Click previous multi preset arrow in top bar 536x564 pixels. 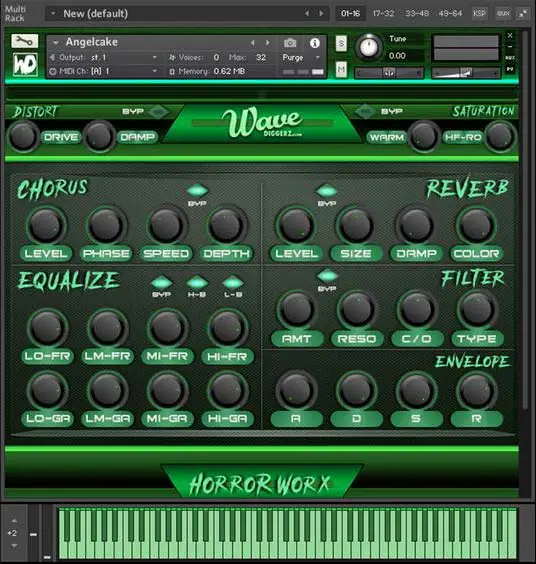tap(307, 13)
